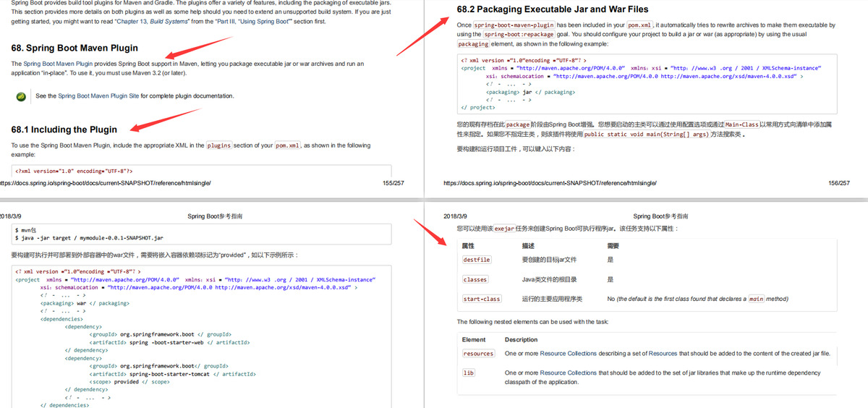868x408 pixels.
Task: Click "The following nested elements can be used" sentence
Action: [532, 321]
